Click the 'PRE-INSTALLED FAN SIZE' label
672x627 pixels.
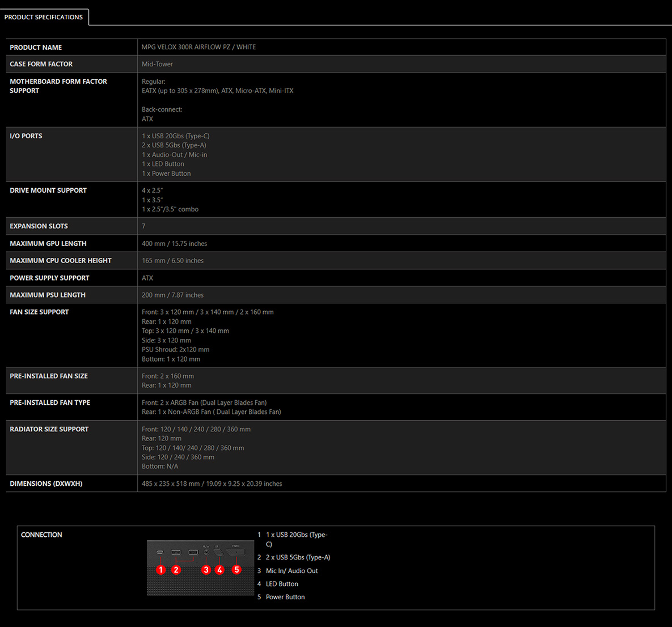point(48,376)
